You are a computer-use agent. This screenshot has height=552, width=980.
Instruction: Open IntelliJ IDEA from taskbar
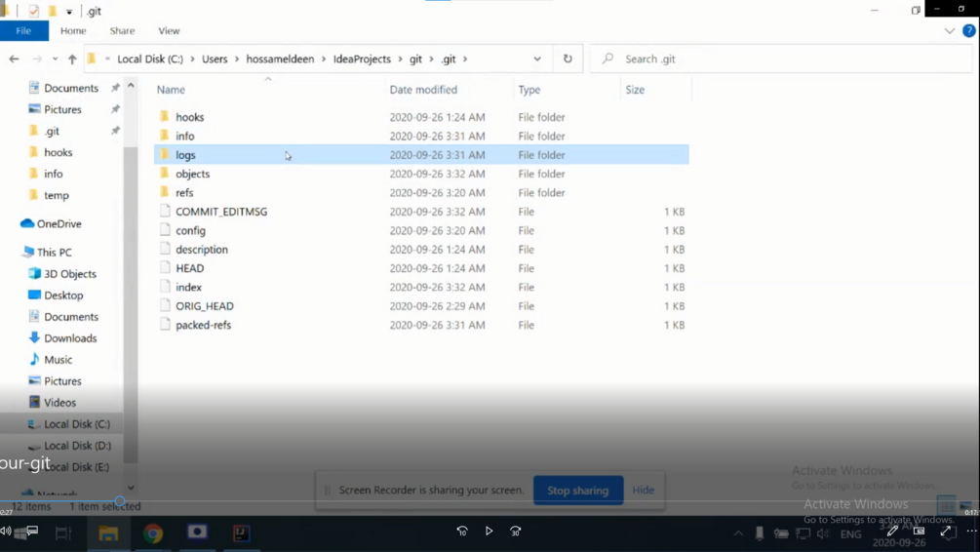242,532
